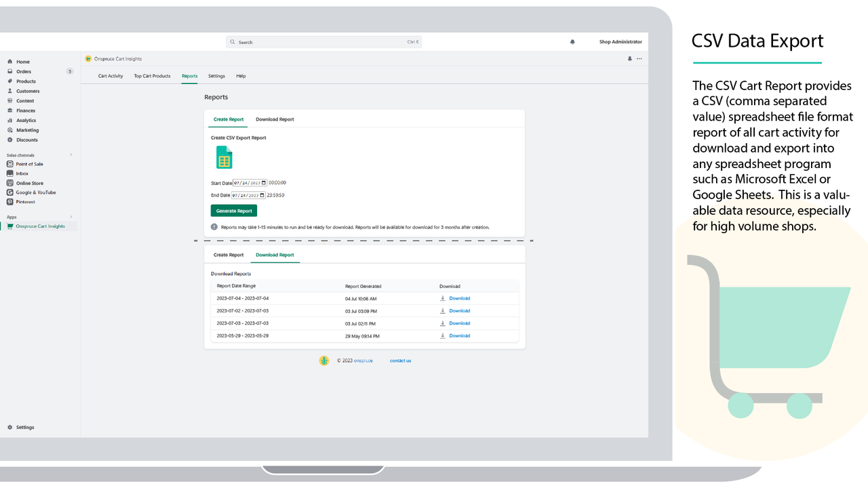Click the Onspruce Cart Insights header logo
This screenshot has width=868, height=488.
88,59
